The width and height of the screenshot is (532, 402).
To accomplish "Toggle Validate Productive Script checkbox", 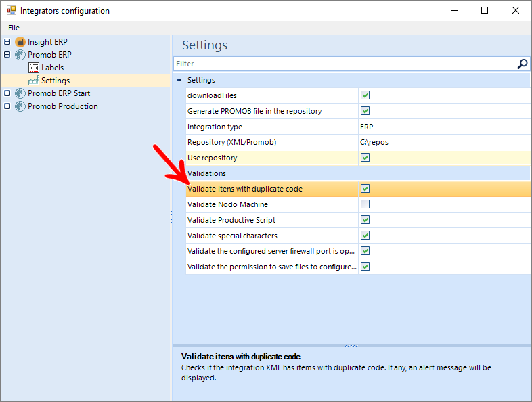I will (365, 220).
